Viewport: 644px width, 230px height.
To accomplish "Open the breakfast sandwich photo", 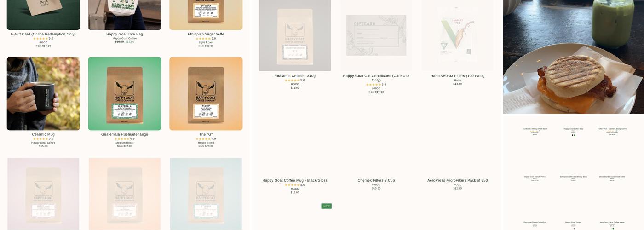I will tap(574, 57).
